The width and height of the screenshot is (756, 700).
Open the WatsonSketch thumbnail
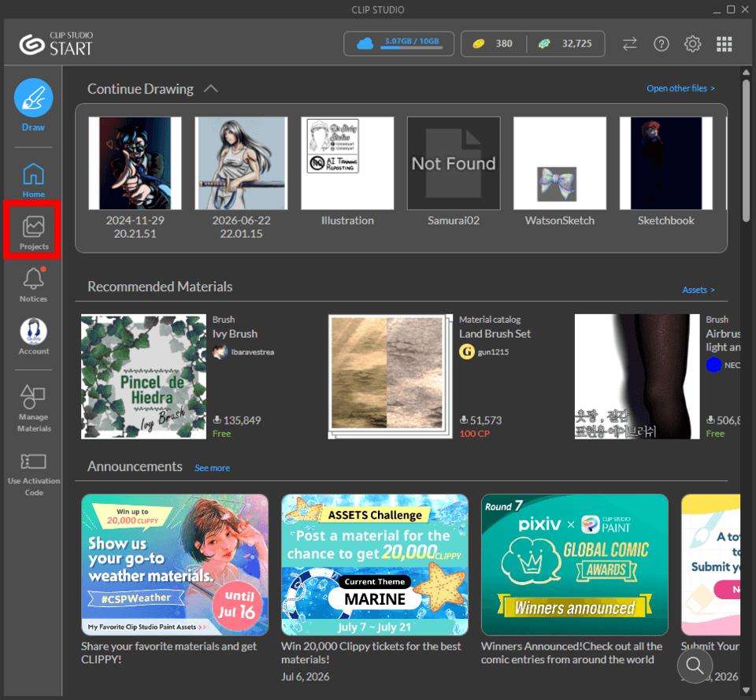(560, 163)
